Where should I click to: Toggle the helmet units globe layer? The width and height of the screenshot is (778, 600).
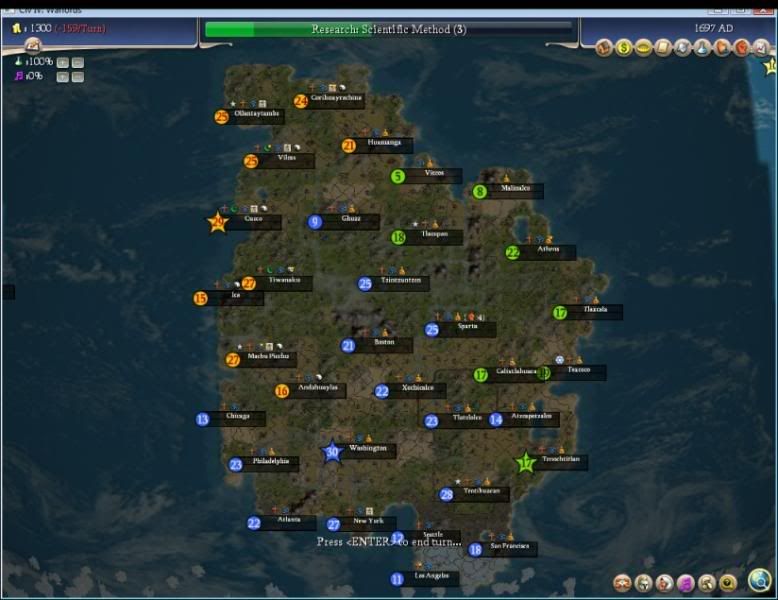[x=644, y=583]
